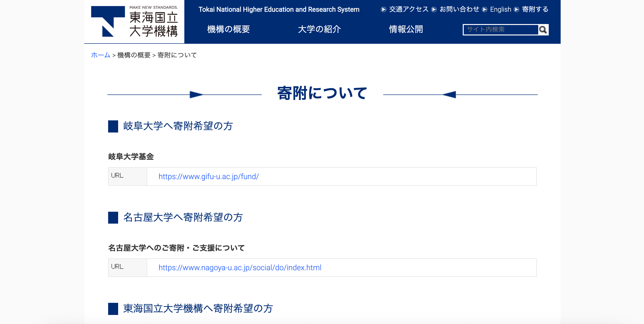Go to 交通アクセス page
Image resolution: width=644 pixels, height=324 pixels.
pos(408,10)
